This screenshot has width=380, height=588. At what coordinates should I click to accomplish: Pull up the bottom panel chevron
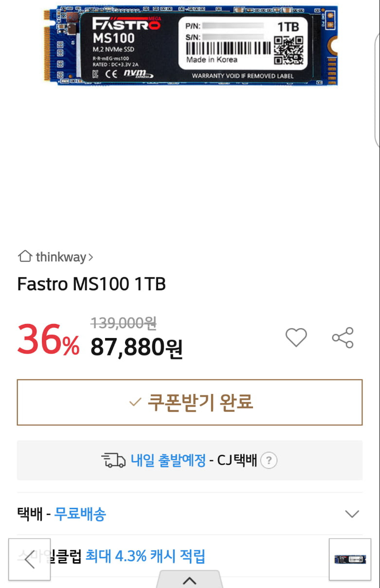tap(189, 580)
